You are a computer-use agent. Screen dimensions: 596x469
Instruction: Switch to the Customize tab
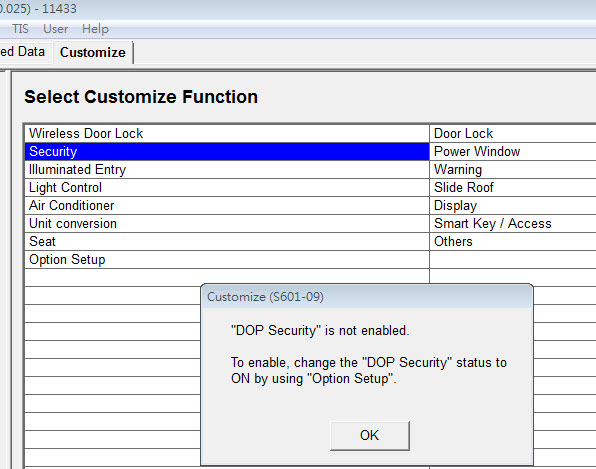93,52
